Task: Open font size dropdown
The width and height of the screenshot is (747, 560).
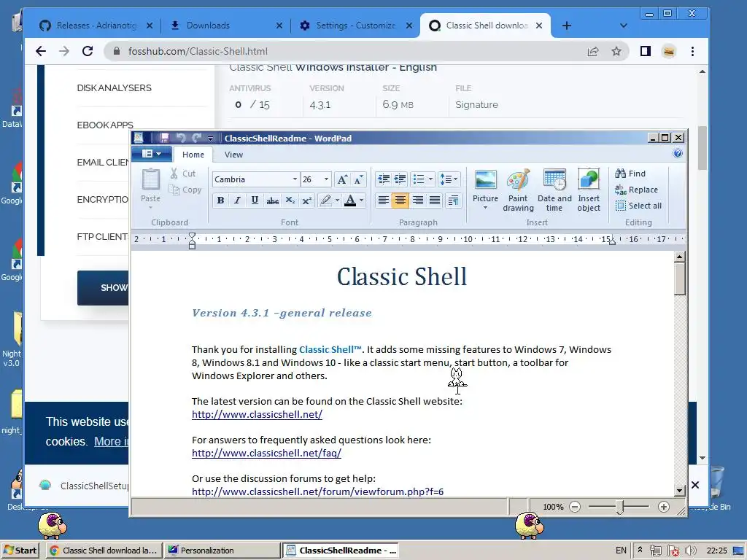Action: click(x=326, y=179)
